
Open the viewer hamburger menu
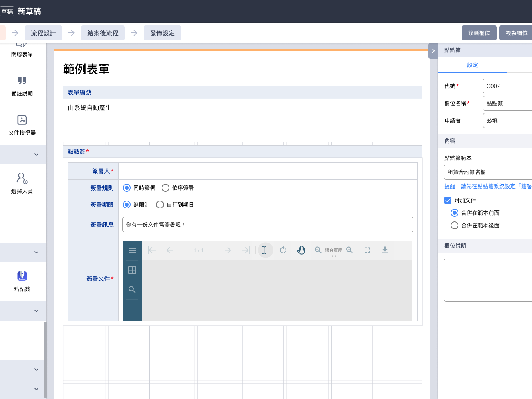point(132,250)
